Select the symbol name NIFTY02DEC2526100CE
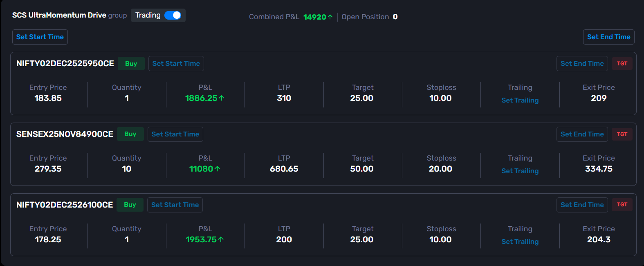The image size is (644, 266). point(65,205)
